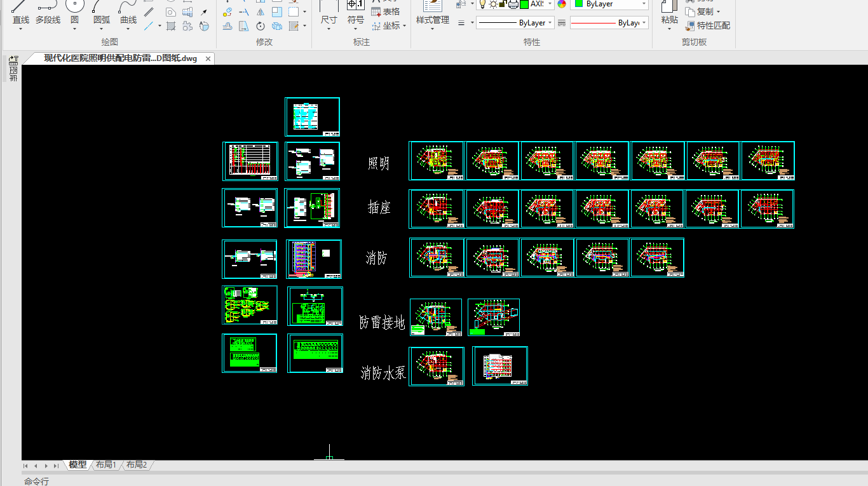Click the 曲线 spline curve tool
Image resolution: width=868 pixels, height=486 pixels.
[128, 13]
